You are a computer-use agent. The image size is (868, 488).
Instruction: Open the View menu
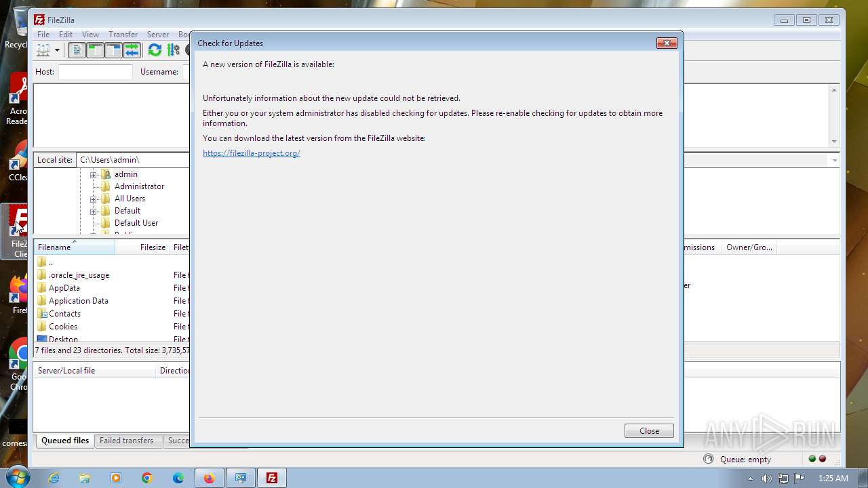tap(90, 35)
